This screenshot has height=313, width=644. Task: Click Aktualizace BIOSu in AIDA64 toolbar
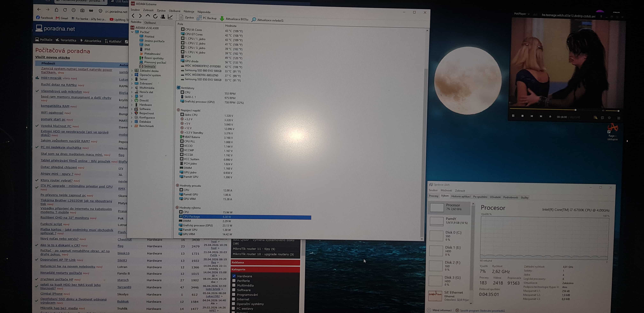coord(234,19)
